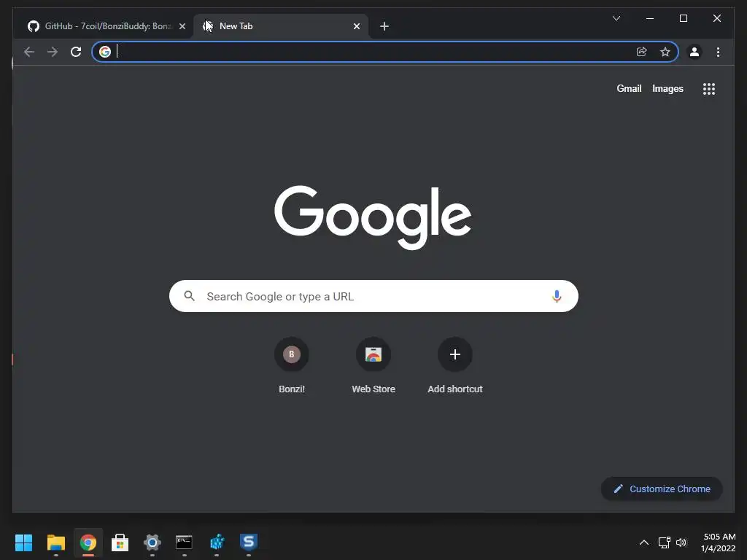Expand the tab search dropdown arrow
The image size is (747, 560).
click(x=616, y=18)
